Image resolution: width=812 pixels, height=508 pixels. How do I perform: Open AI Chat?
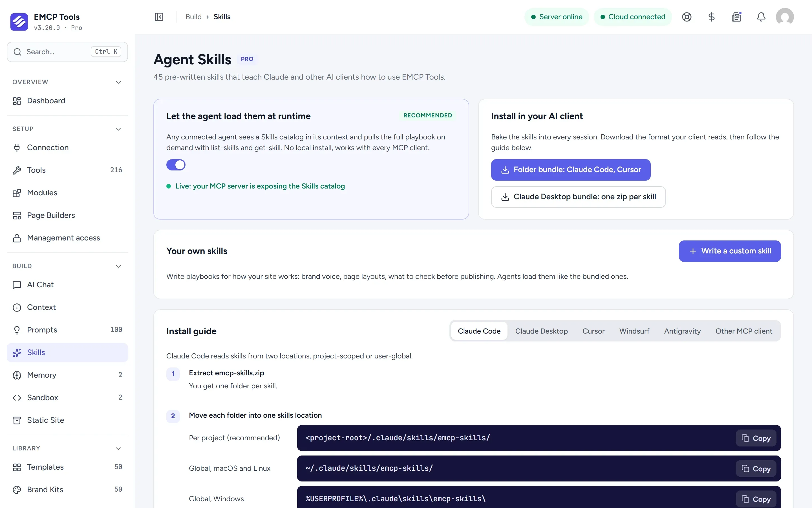(x=67, y=285)
